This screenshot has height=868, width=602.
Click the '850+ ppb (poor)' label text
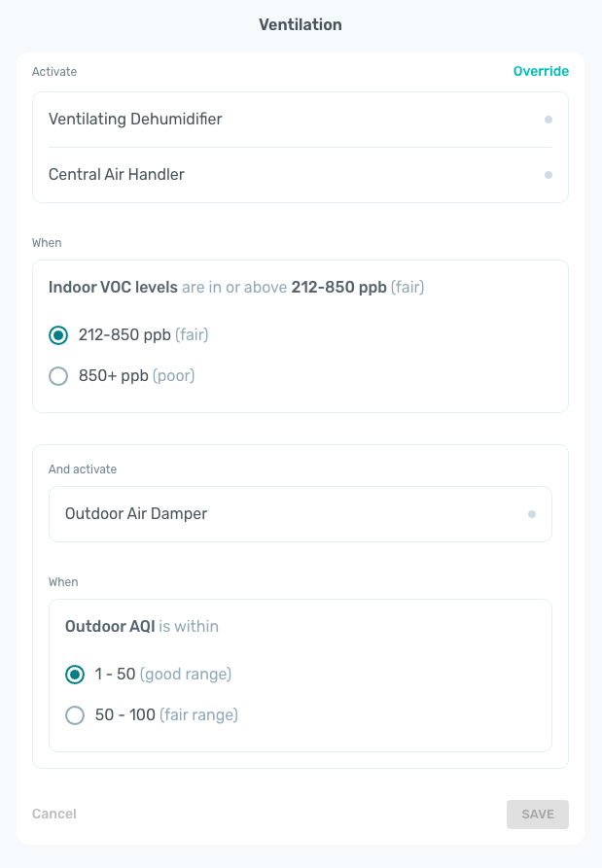pos(137,376)
